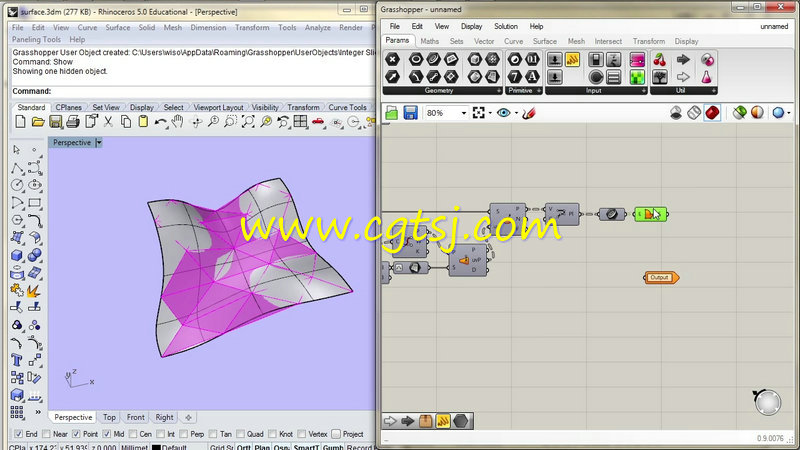
Task: Select the Polyline tool in Rhino sidebar
Action: (17, 168)
